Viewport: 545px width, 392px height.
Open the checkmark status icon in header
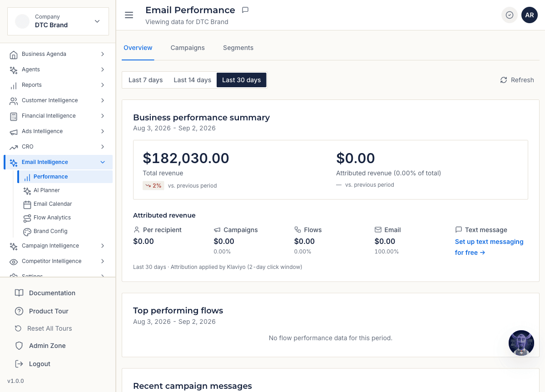click(510, 15)
